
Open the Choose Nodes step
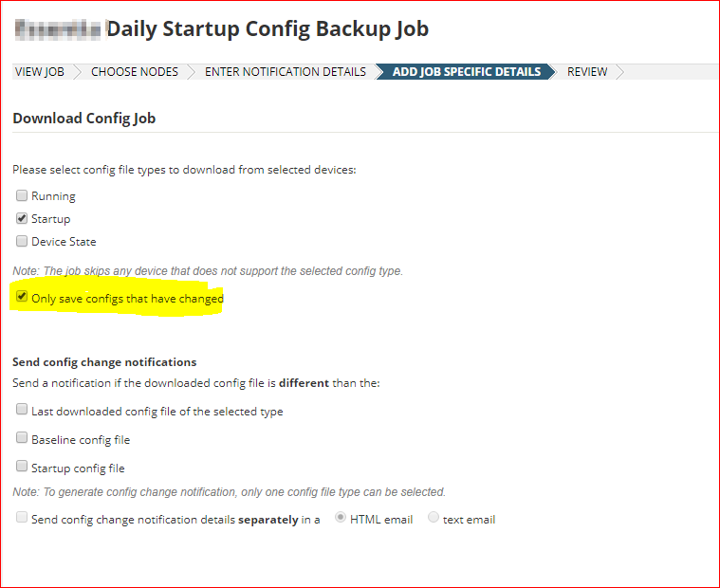pos(135,72)
